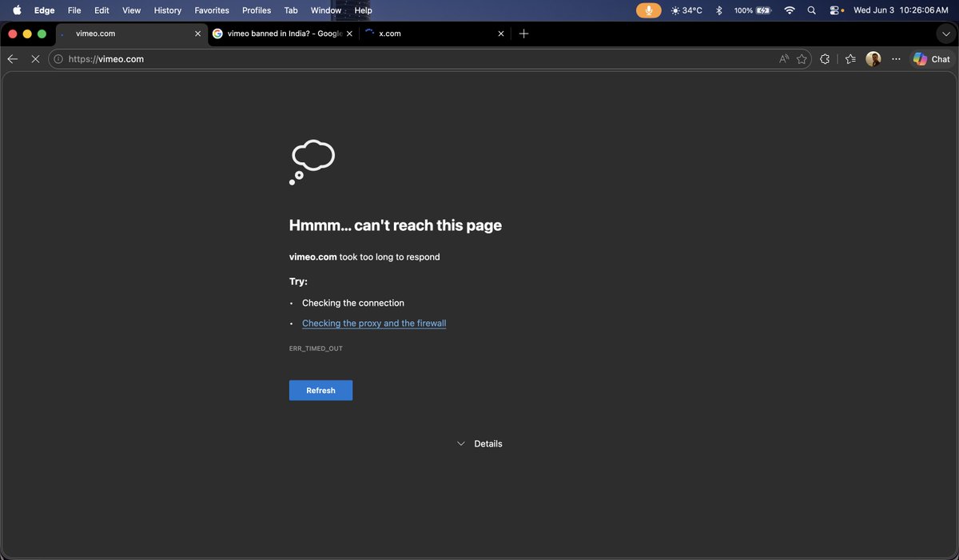This screenshot has height=560, width=959.
Task: Add page to favorites star icon
Action: pos(802,59)
